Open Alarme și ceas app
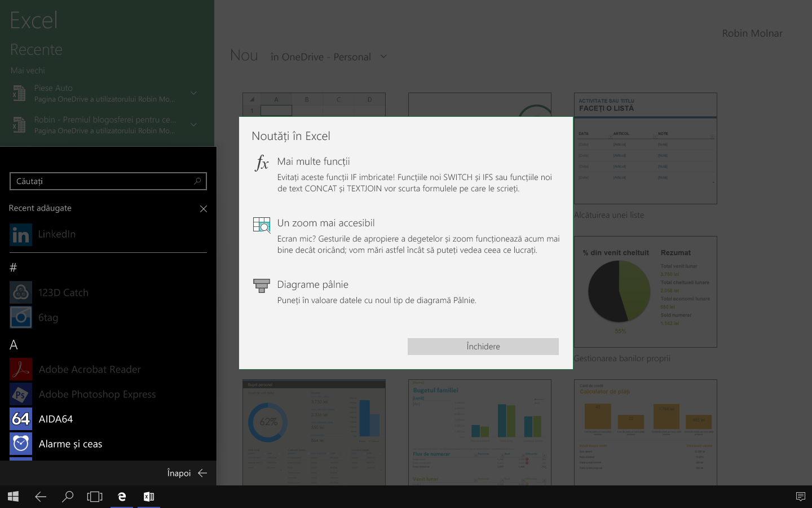Viewport: 812px width, 508px height. point(108,444)
